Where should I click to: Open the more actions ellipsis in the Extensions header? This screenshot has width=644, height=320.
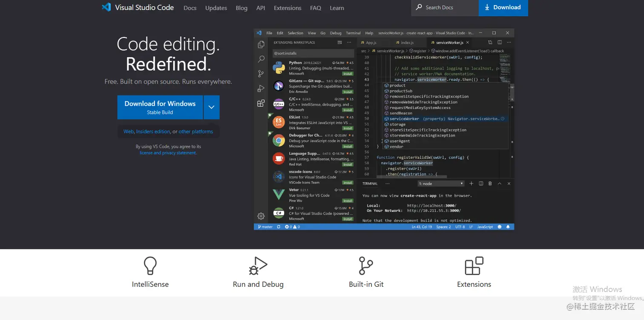coord(349,42)
